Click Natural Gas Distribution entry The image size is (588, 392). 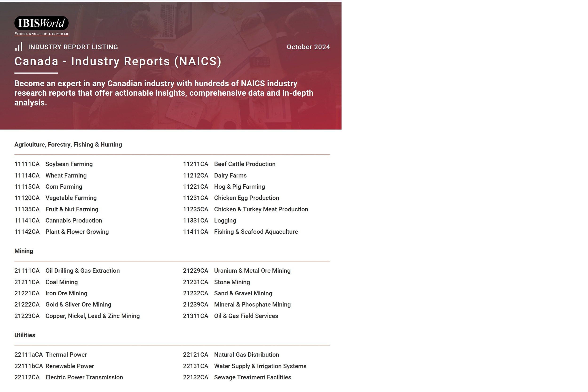246,355
